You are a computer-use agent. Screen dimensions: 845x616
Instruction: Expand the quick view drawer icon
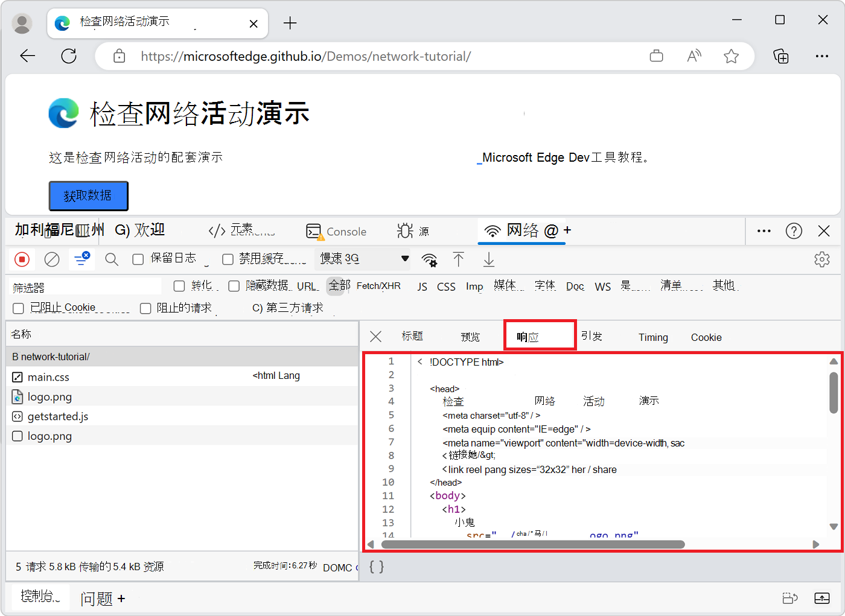[x=822, y=598]
